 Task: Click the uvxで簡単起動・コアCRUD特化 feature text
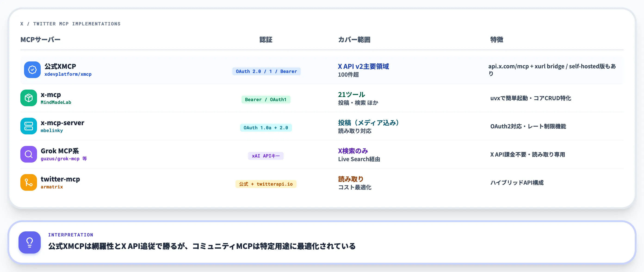[x=531, y=98]
